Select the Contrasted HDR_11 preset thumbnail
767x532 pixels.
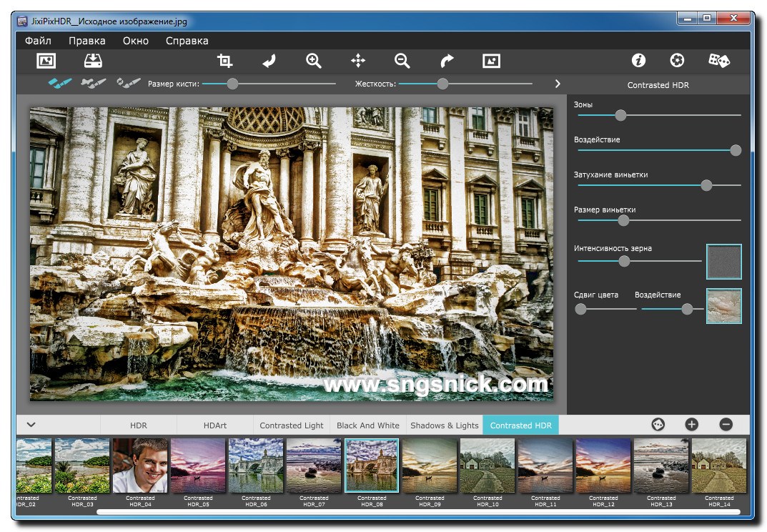tap(545, 466)
